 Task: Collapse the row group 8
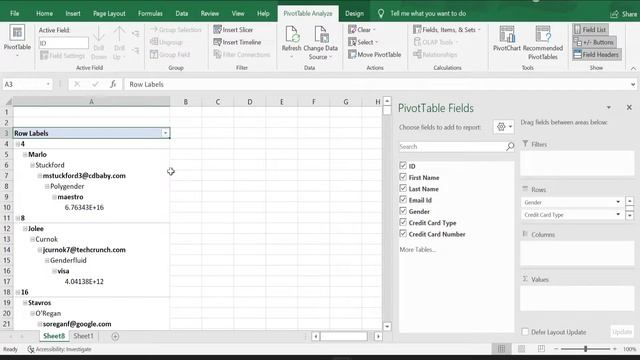coord(18,218)
